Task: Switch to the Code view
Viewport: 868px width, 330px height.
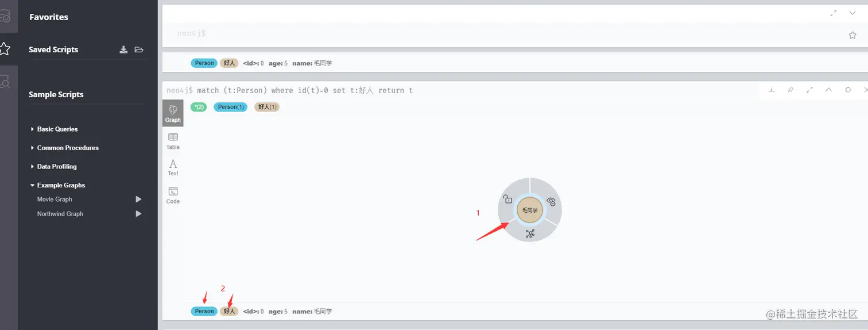Action: [173, 195]
